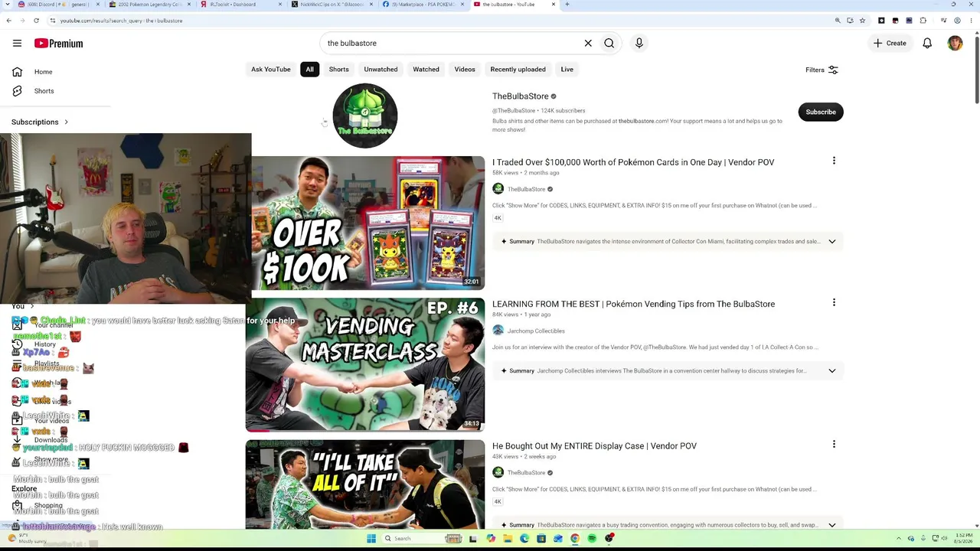Open search Filters panel
The height and width of the screenshot is (551, 980).
pos(822,70)
